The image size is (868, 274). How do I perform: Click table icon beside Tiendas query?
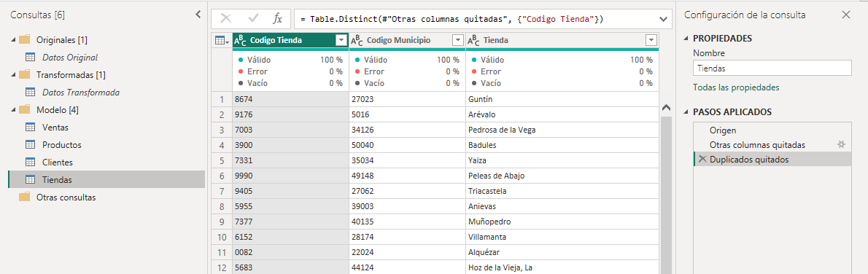point(31,180)
